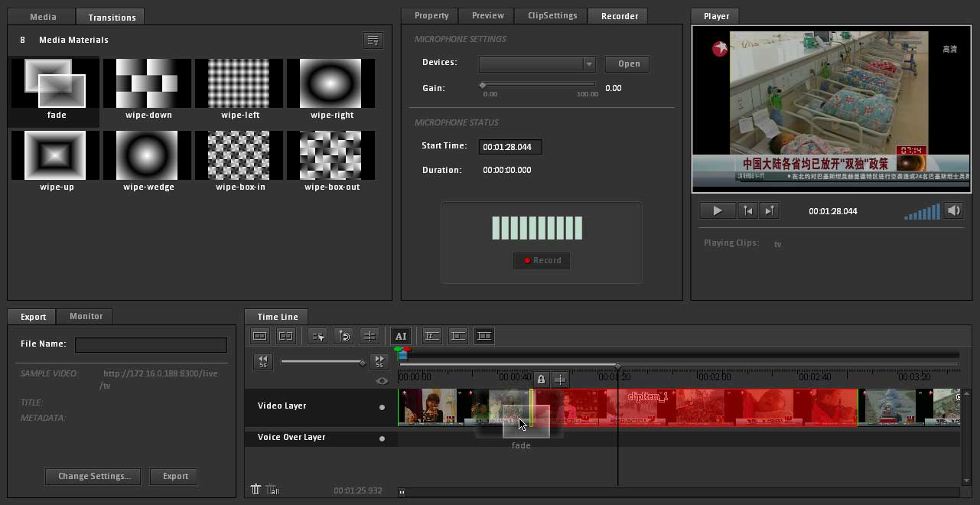Click the AI button in timeline toolbar
This screenshot has width=980, height=505.
tap(401, 336)
